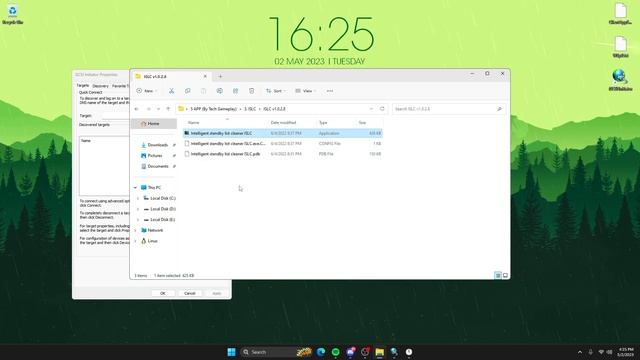
Task: Select the globe shortcut desktop icon
Action: (x=620, y=80)
